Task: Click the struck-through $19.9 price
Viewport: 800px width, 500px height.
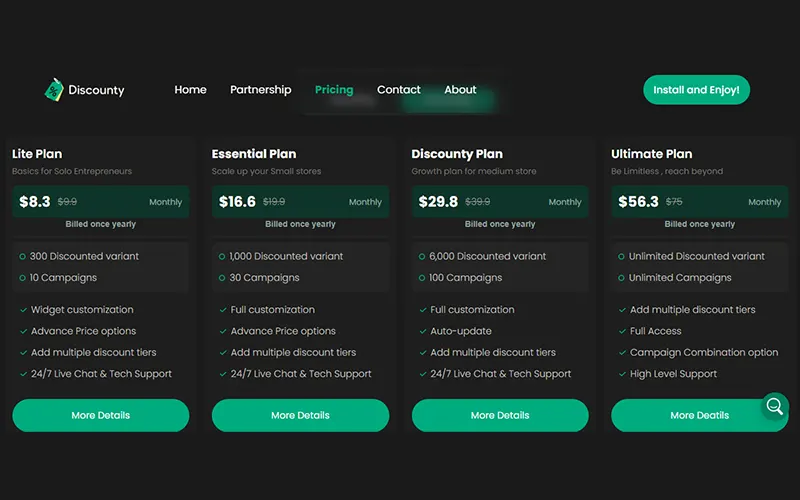Action: [274, 202]
